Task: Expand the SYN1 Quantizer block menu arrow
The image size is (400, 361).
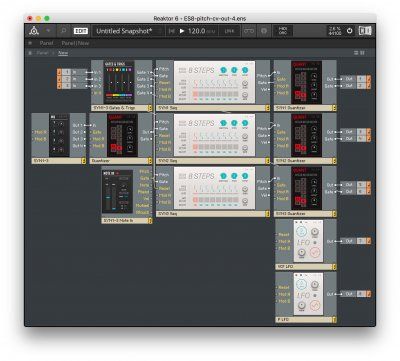Action: pyautogui.click(x=334, y=108)
